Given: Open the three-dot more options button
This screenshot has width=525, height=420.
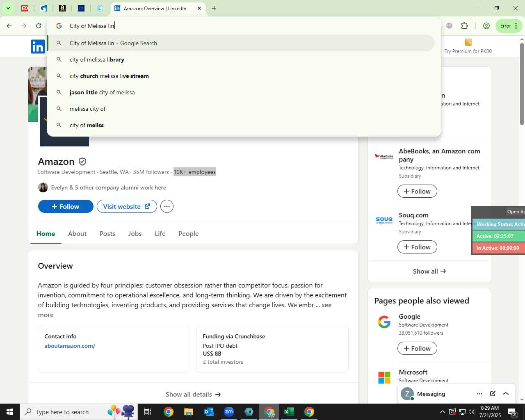Looking at the screenshot, I should tap(167, 206).
